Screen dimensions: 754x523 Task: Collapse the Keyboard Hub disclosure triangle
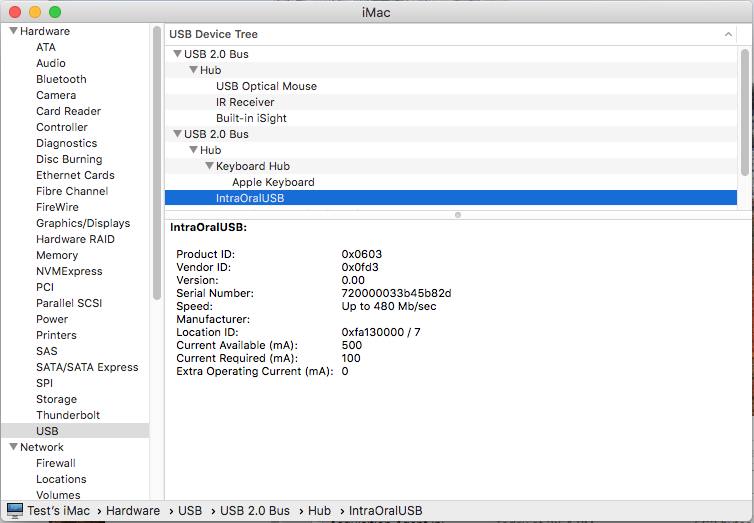coord(209,166)
